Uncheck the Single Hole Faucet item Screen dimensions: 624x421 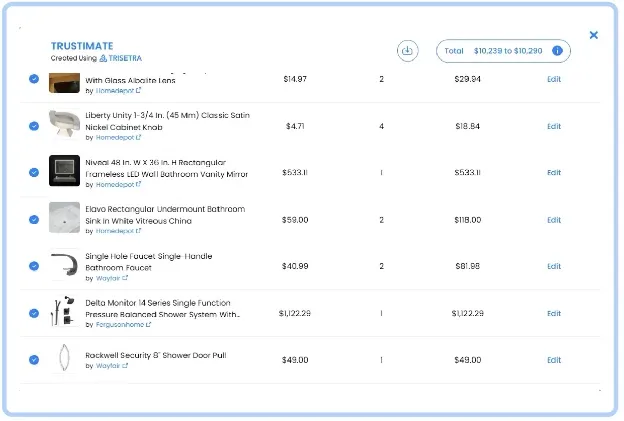coord(34,266)
